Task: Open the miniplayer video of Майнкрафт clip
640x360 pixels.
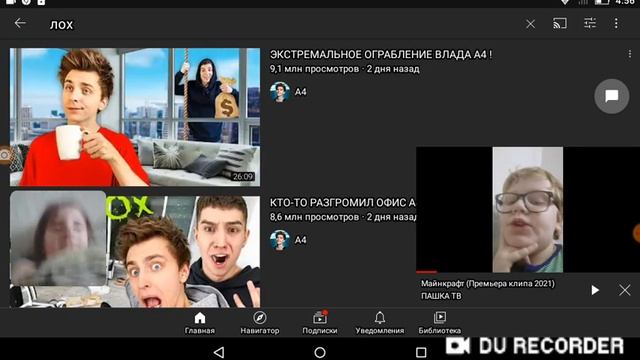Action: click(528, 209)
